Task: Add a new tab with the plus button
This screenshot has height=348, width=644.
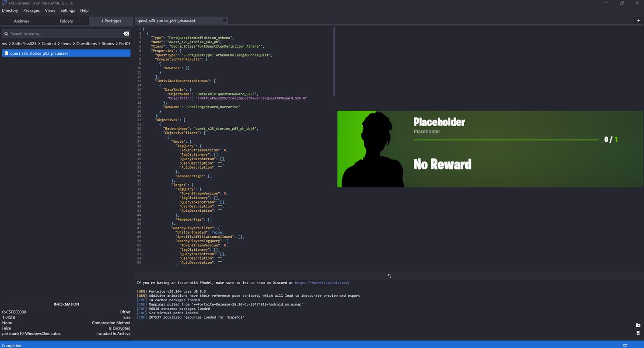Action: (x=638, y=21)
